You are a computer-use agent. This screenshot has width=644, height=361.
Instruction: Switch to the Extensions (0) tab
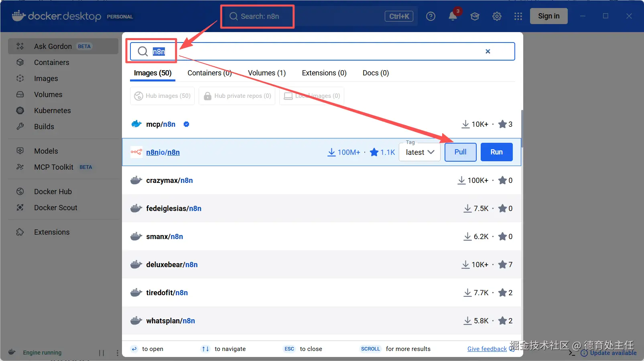324,73
